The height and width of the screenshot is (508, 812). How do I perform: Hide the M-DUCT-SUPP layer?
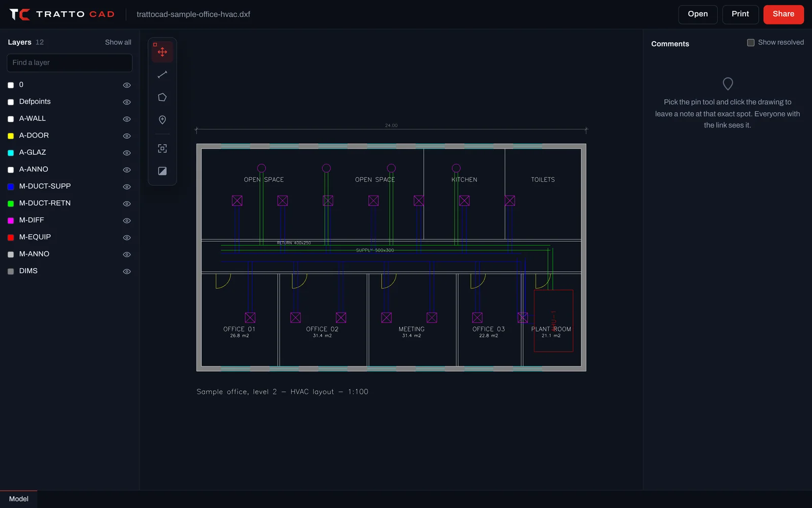pos(127,187)
